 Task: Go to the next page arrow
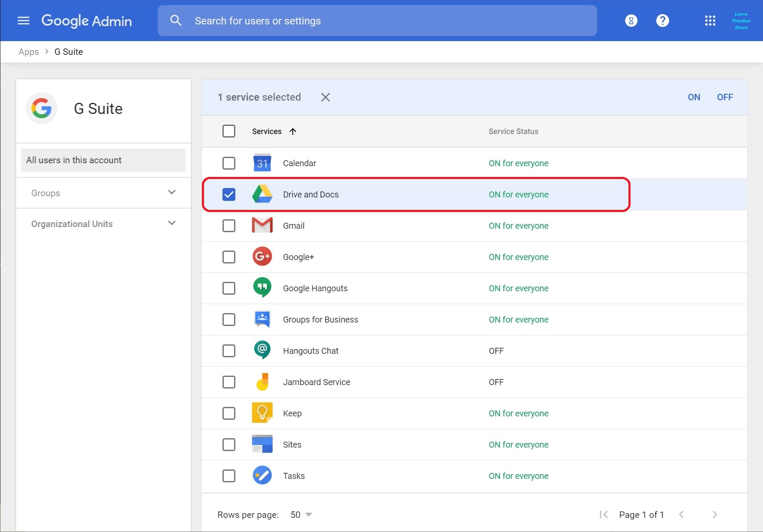(715, 514)
